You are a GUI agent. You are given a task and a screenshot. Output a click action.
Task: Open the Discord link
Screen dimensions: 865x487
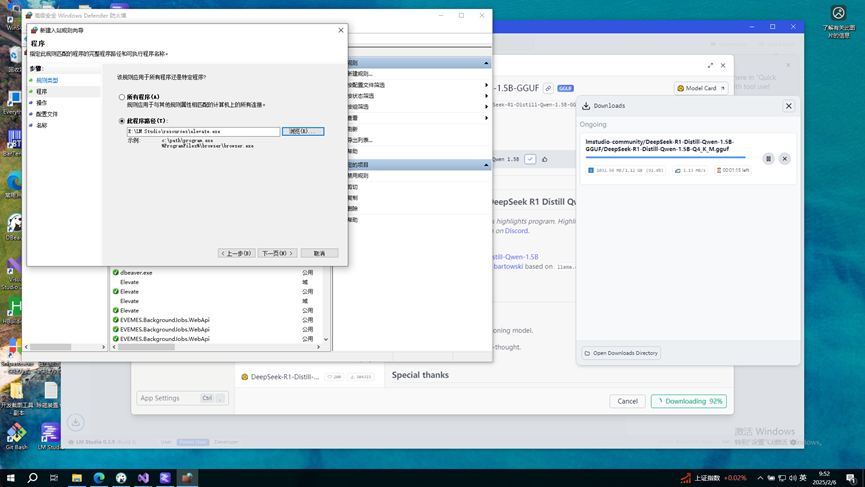516,231
